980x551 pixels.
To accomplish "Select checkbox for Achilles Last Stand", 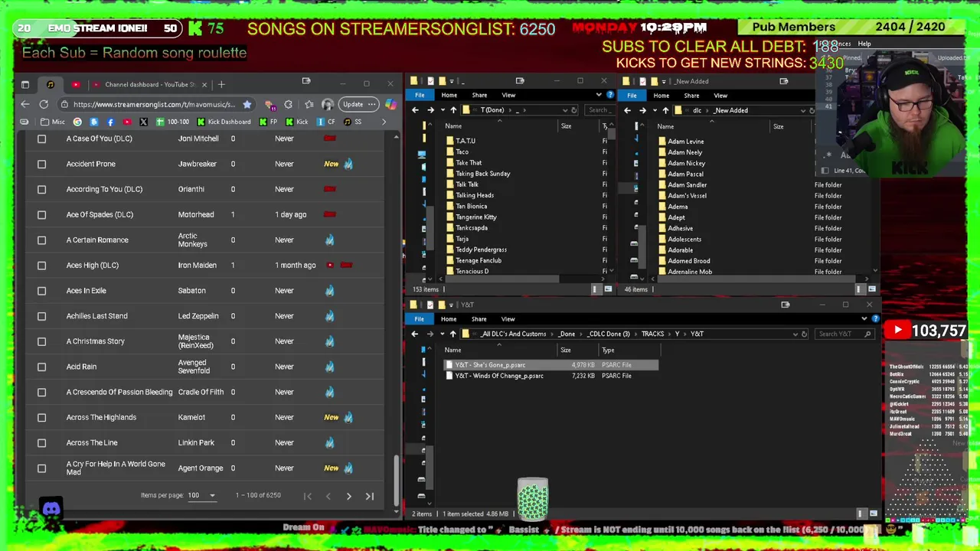I will click(x=42, y=316).
